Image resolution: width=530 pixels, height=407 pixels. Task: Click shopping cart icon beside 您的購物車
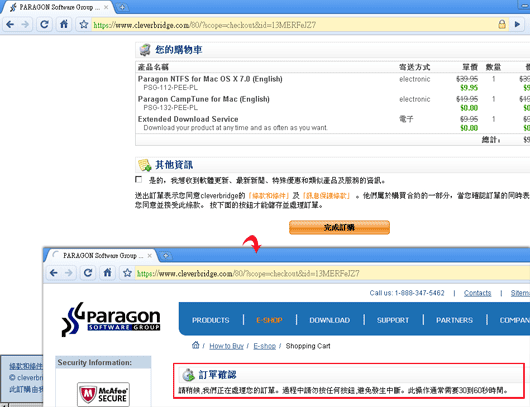pyautogui.click(x=145, y=50)
